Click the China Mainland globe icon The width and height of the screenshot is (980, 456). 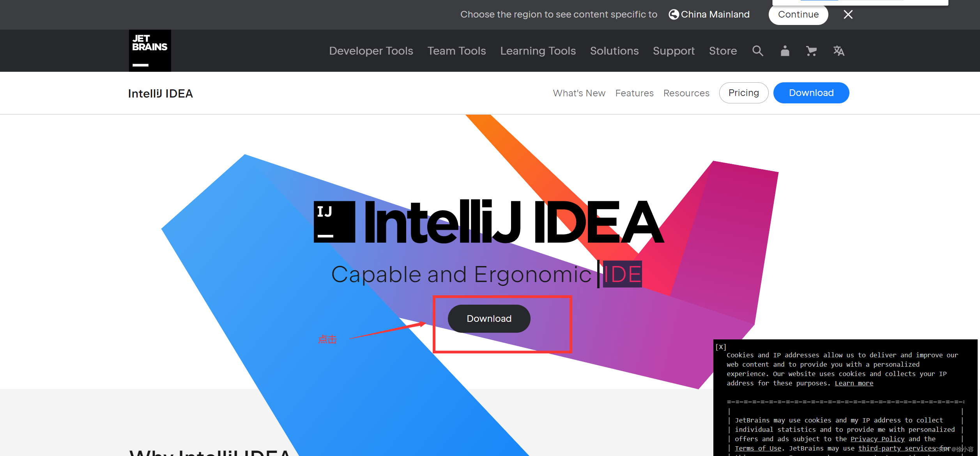[674, 14]
